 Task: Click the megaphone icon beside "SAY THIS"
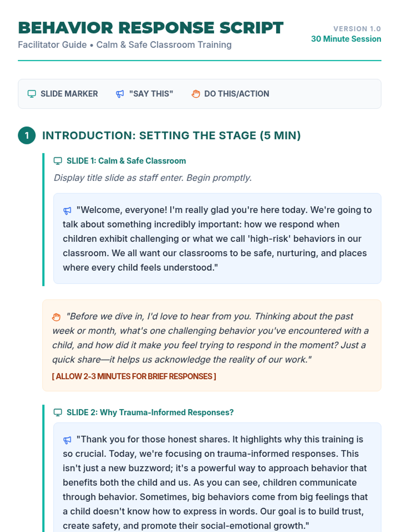tap(120, 94)
